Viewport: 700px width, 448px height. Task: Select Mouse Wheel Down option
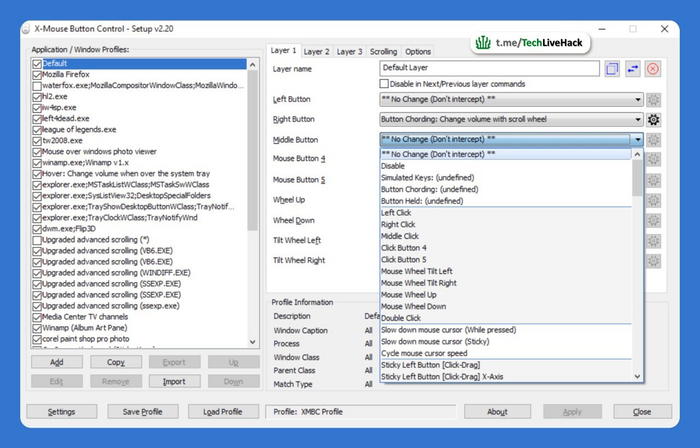pos(506,307)
